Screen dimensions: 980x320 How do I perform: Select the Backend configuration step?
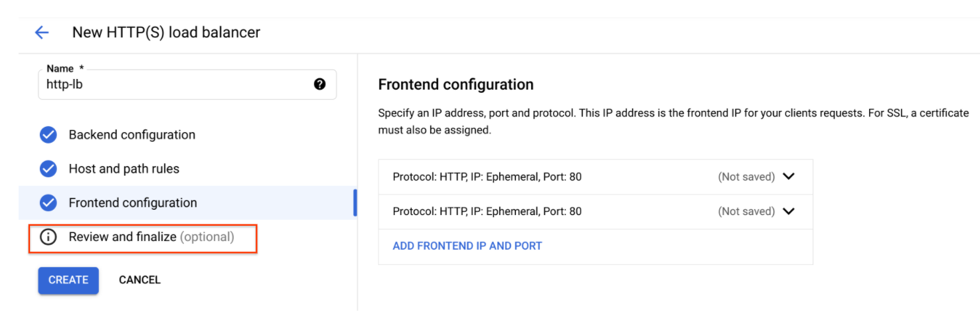(x=188, y=135)
